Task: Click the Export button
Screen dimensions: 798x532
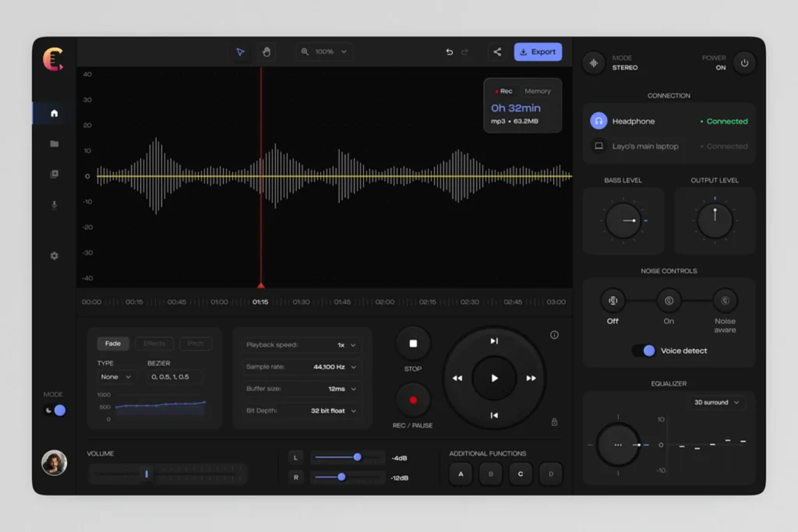Action: point(537,52)
